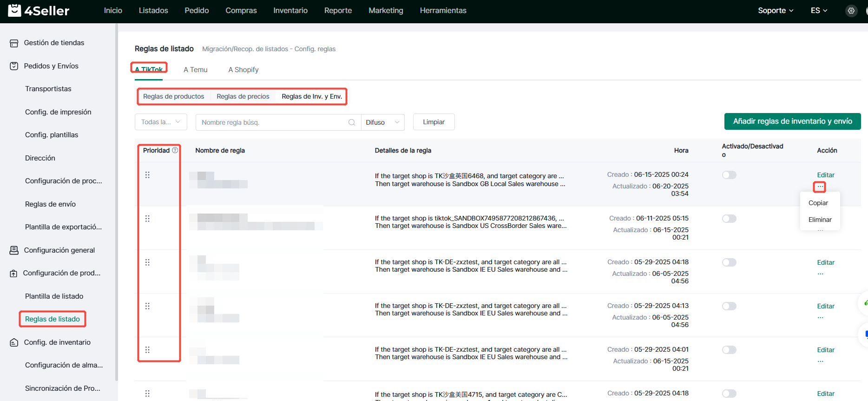
Task: Toggle activation of TK-DE rule created 05-29-2025 04:18
Action: [x=729, y=262]
